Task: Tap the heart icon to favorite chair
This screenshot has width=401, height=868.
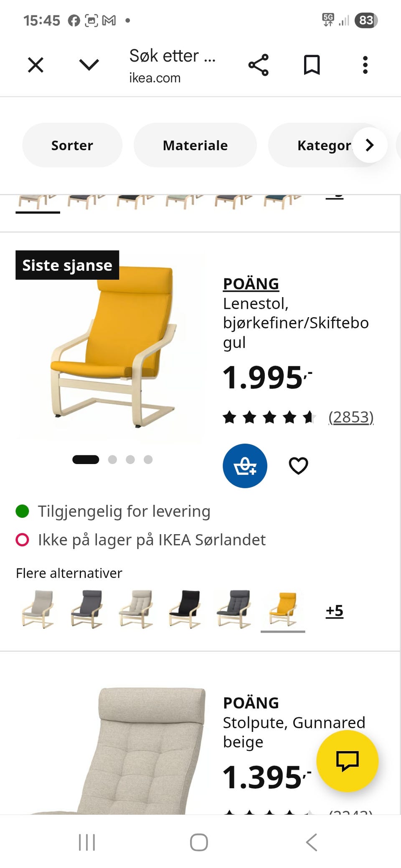Action: pyautogui.click(x=298, y=466)
